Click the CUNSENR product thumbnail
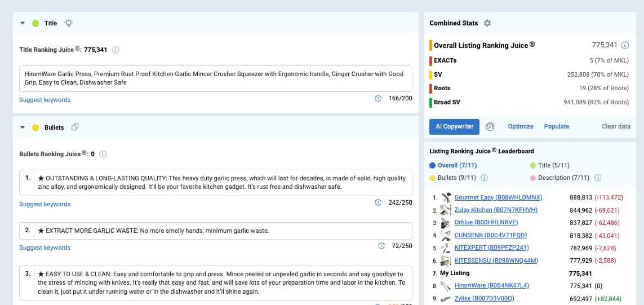Viewport: 644px width, 305px height. pos(446,236)
